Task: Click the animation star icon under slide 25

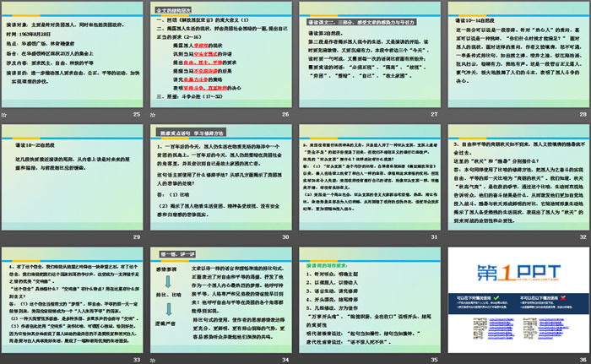Action: pos(3,115)
